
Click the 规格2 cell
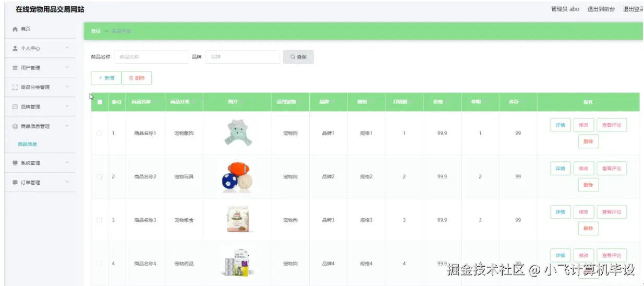[x=367, y=177]
